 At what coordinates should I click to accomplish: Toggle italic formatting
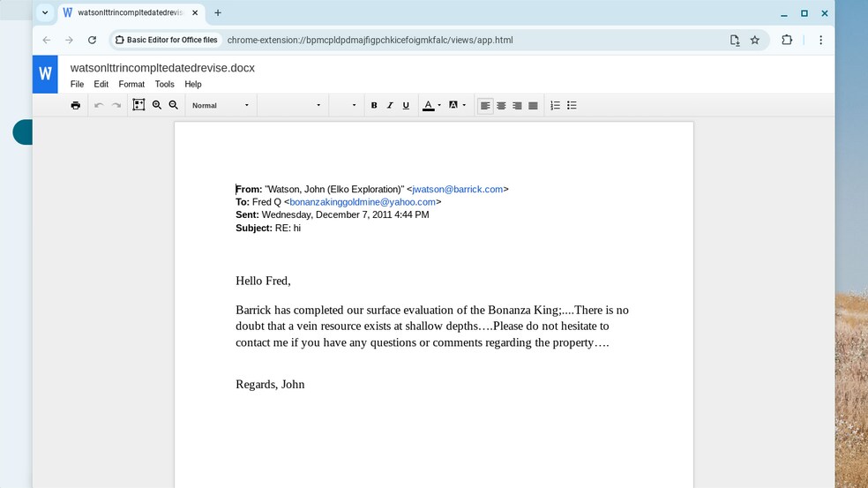tap(390, 105)
